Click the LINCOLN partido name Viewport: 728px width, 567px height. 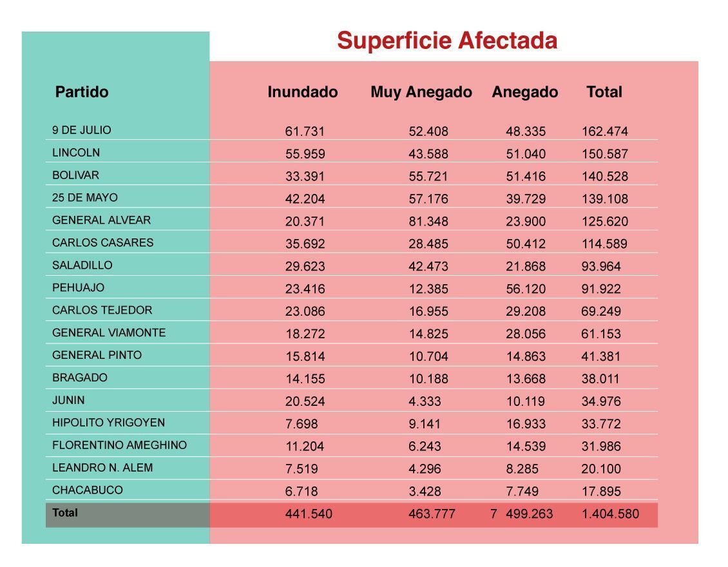tap(75, 153)
